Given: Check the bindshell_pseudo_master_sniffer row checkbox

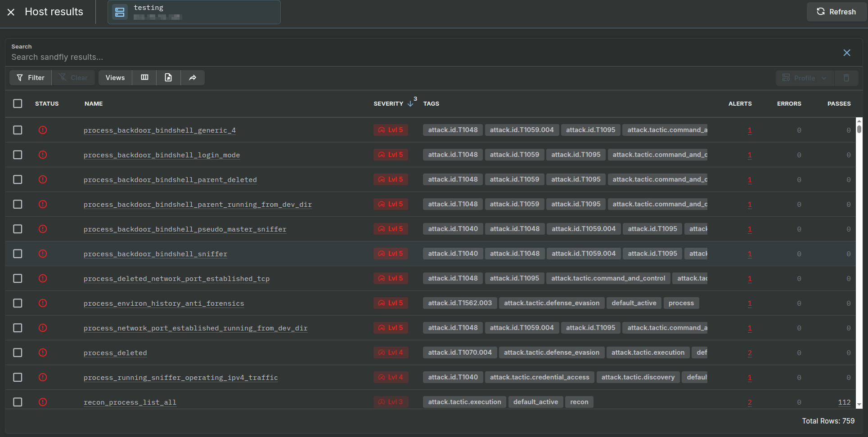Looking at the screenshot, I should tap(18, 229).
